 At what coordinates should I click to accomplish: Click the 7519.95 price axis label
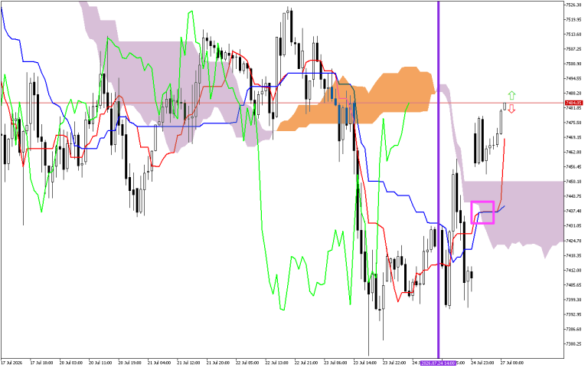pyautogui.click(x=574, y=19)
